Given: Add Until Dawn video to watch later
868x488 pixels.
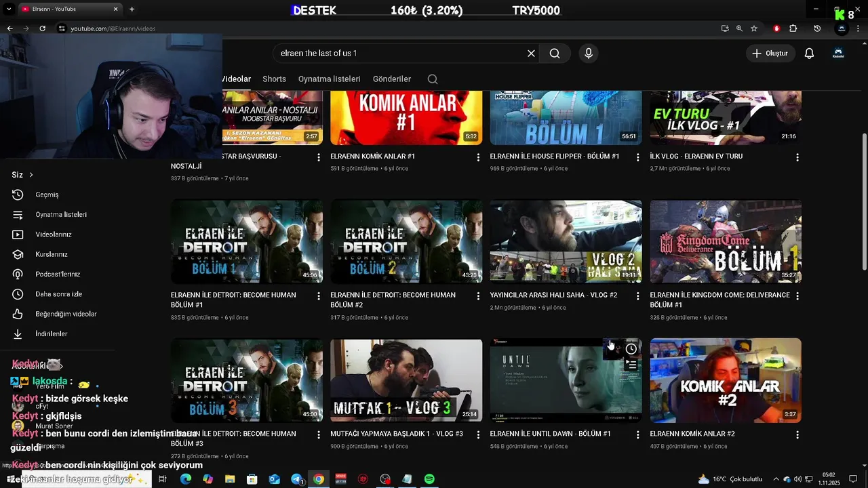Looking at the screenshot, I should click(631, 348).
